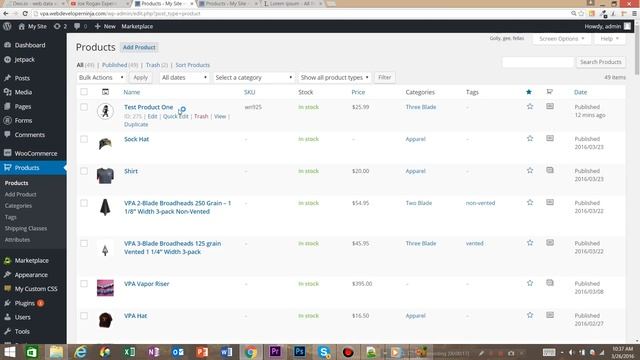Viewport: 640px width, 360px height.
Task: Toggle featured star for VPA Hat
Action: point(530,315)
